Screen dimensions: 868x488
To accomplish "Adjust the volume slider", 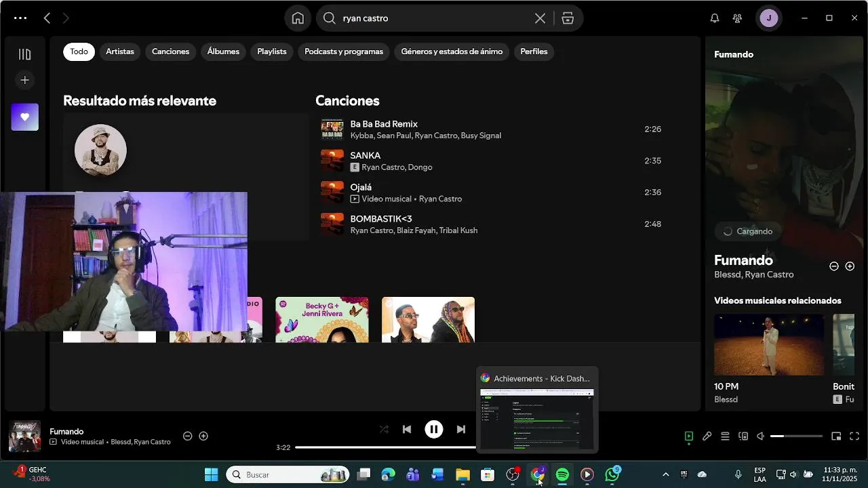I will [796, 436].
